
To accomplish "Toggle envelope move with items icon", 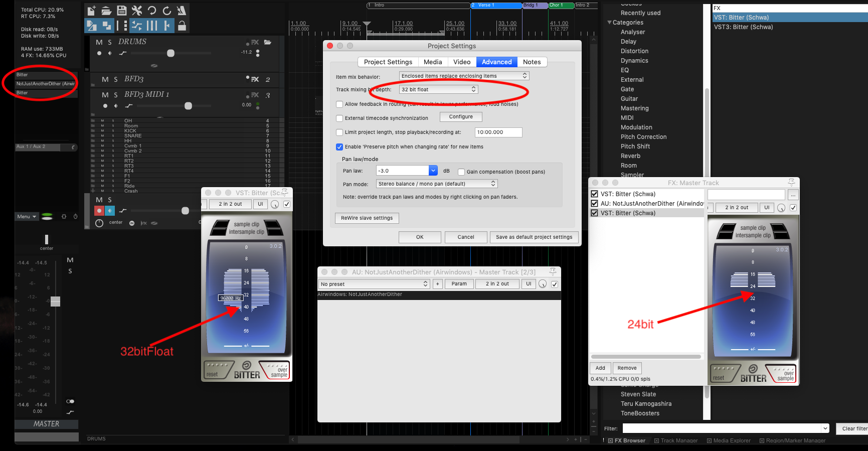I will tap(136, 26).
